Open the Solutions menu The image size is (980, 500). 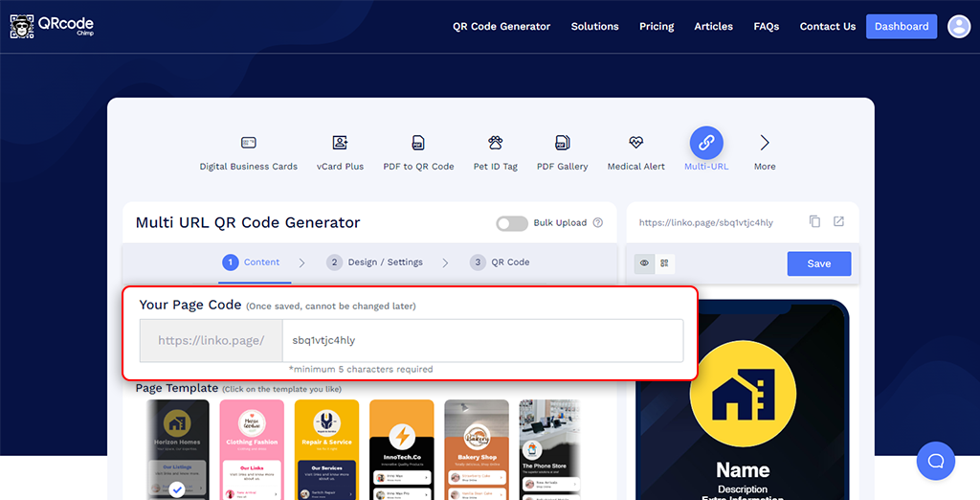click(x=594, y=27)
